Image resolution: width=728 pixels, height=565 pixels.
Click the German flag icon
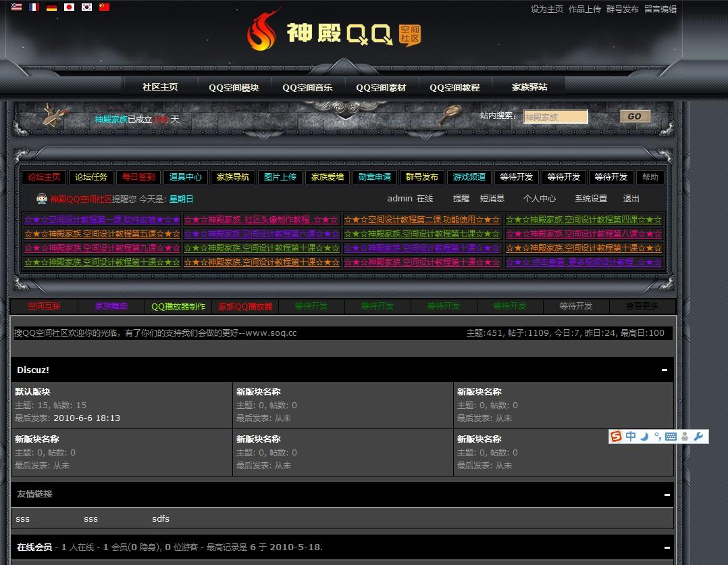(x=51, y=7)
